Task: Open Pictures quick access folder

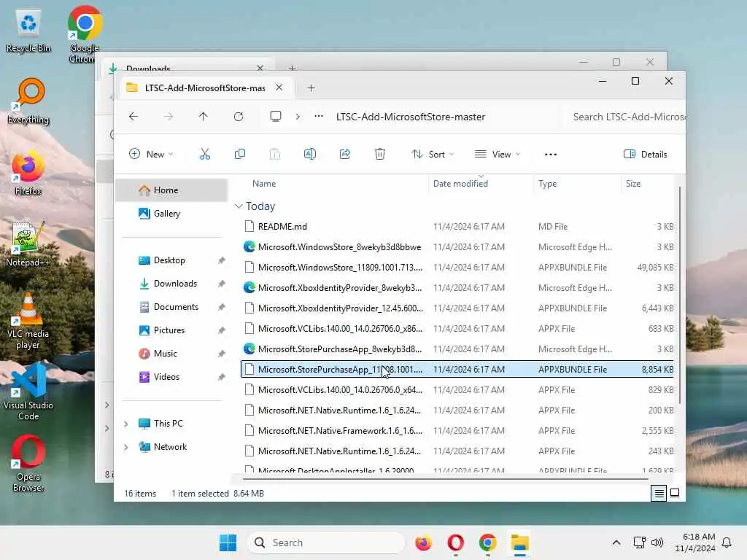Action: [x=171, y=330]
